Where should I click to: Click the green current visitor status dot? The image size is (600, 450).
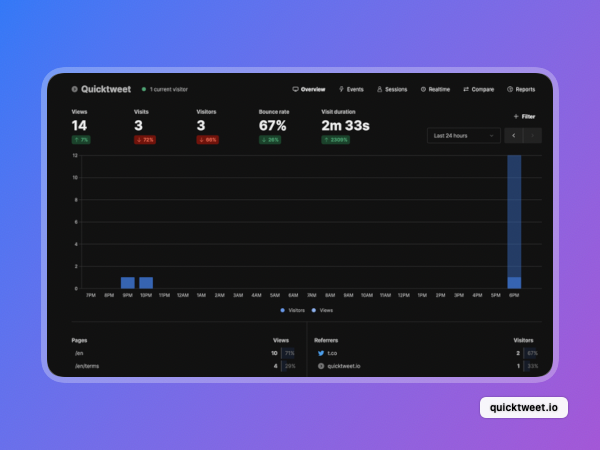pos(144,89)
